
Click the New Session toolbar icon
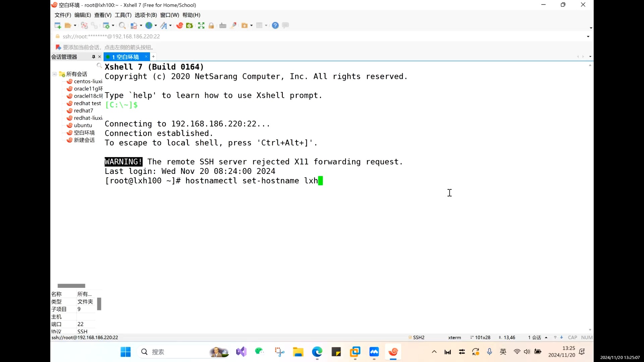[57, 25]
